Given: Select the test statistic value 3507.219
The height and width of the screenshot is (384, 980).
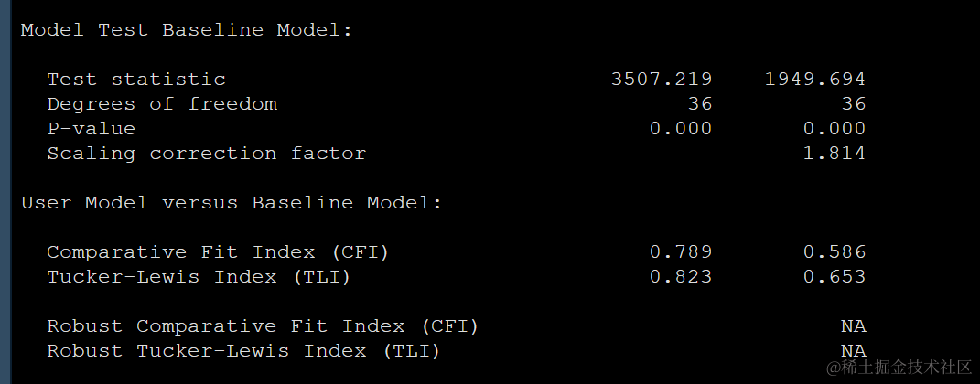Looking at the screenshot, I should tap(662, 80).
